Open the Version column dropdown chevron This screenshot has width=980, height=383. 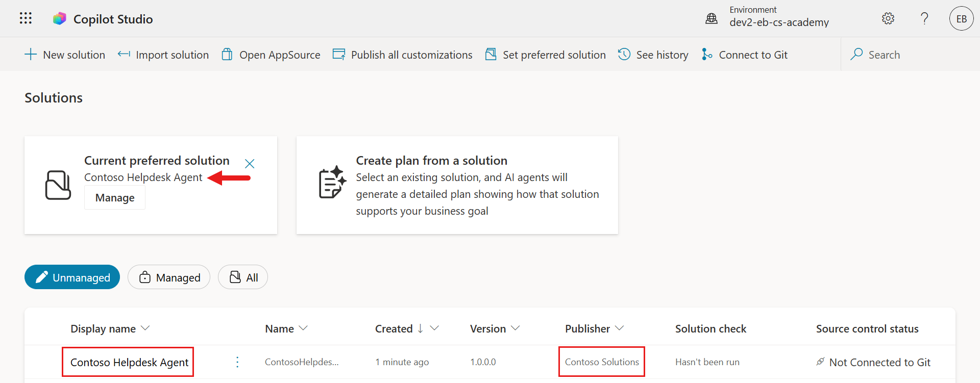(x=516, y=328)
